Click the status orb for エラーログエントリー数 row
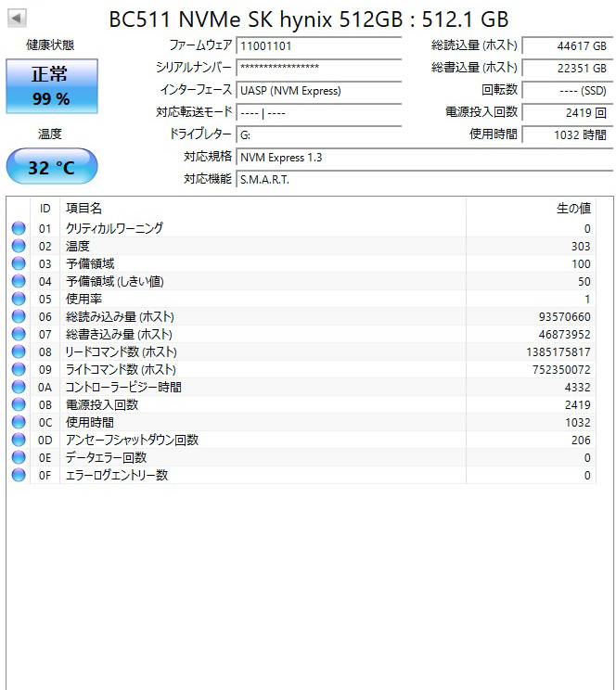The height and width of the screenshot is (690, 616). click(x=19, y=475)
